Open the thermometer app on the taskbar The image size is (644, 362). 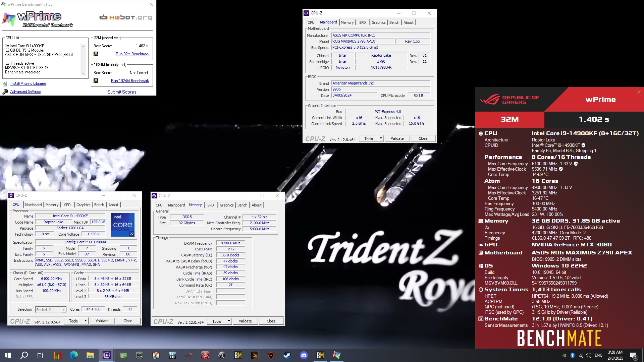point(156,355)
